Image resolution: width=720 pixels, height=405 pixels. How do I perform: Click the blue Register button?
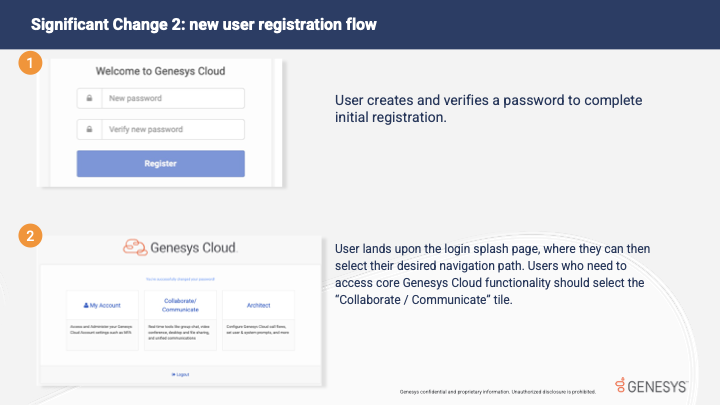(x=161, y=163)
